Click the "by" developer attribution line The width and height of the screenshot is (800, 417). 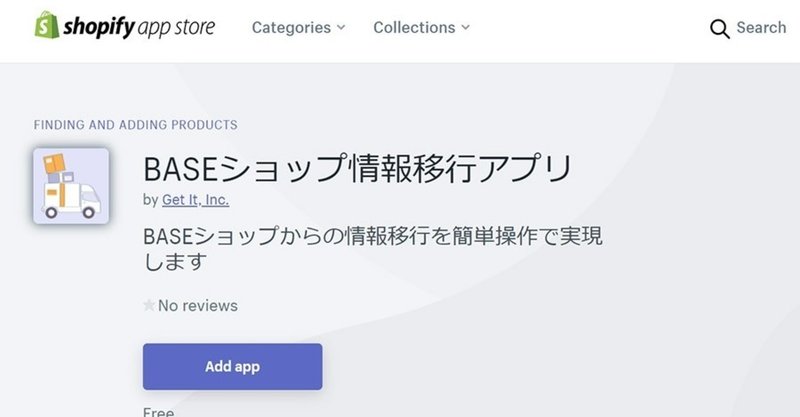[186, 200]
